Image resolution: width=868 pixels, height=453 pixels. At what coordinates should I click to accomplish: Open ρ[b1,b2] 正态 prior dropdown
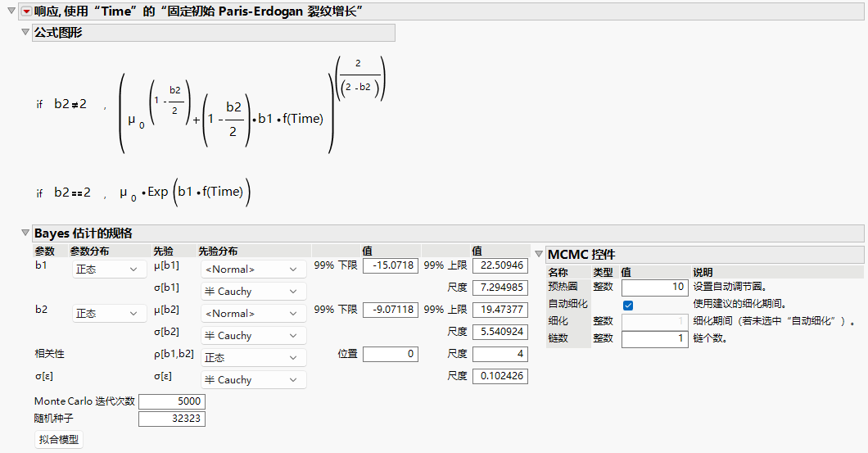point(253,358)
